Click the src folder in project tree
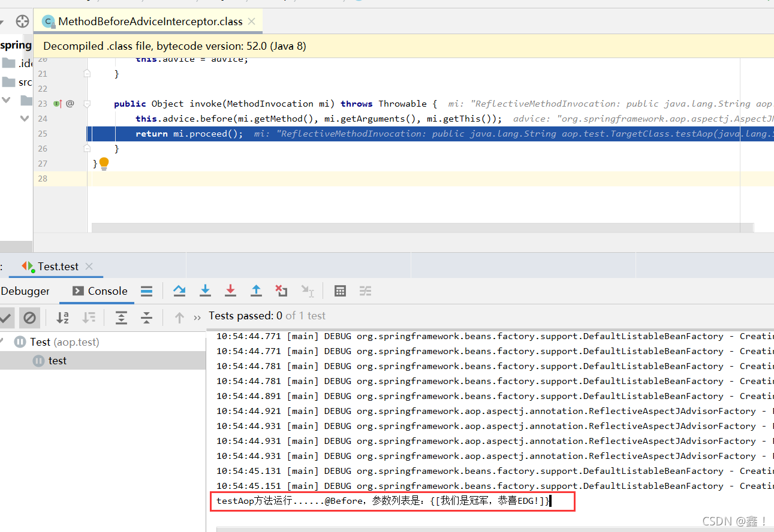The height and width of the screenshot is (532, 774). click(17, 82)
